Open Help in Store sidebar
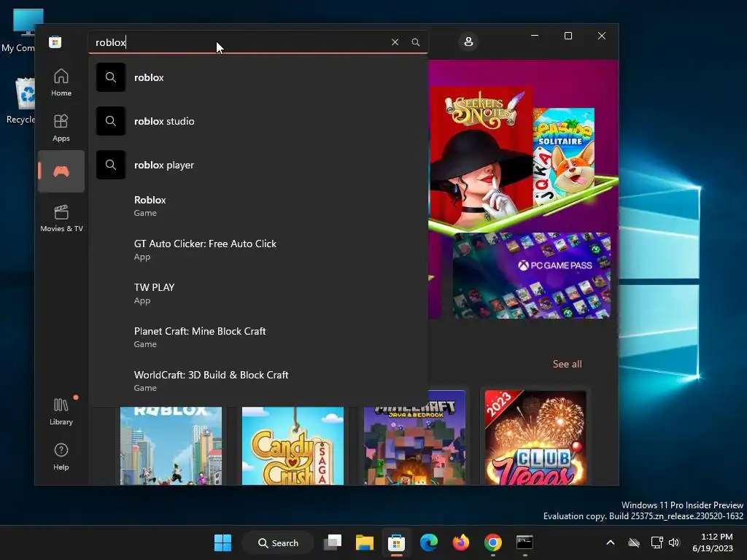The height and width of the screenshot is (560, 747). click(x=61, y=456)
